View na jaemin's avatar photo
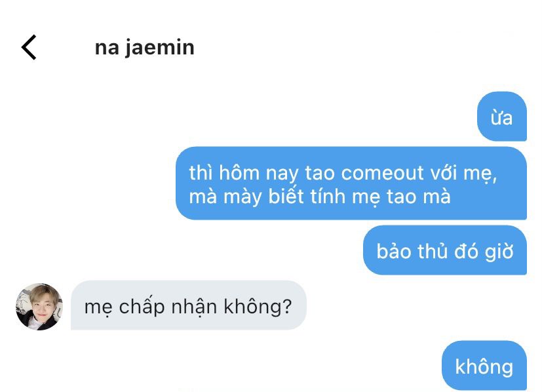 point(39,306)
